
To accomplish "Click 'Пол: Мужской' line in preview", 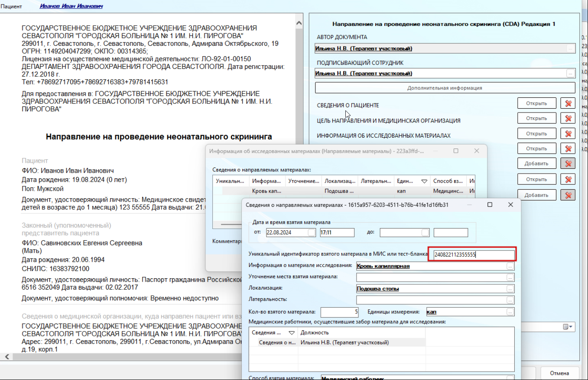I will point(43,189).
